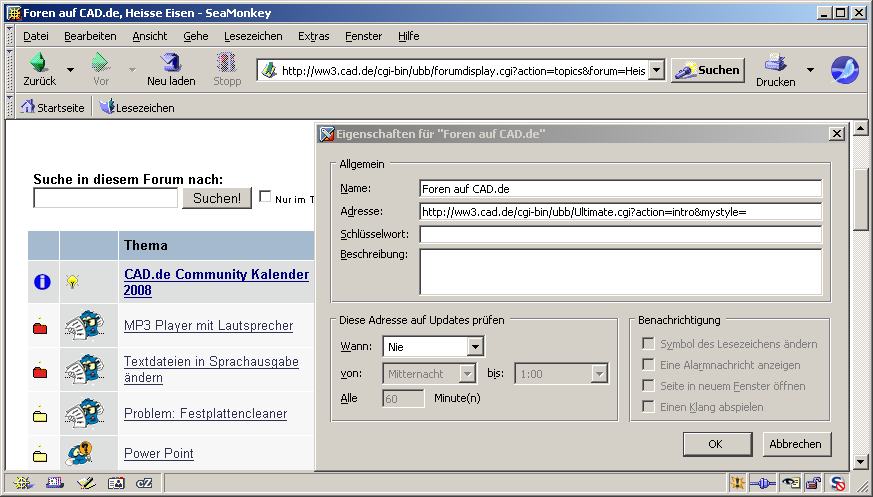Open MP3 Player mit Lautsprecher thread
The image size is (873, 497).
click(x=209, y=326)
